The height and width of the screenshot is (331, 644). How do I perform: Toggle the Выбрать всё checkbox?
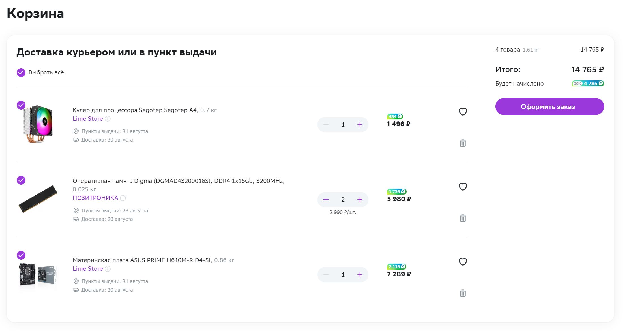pos(21,73)
